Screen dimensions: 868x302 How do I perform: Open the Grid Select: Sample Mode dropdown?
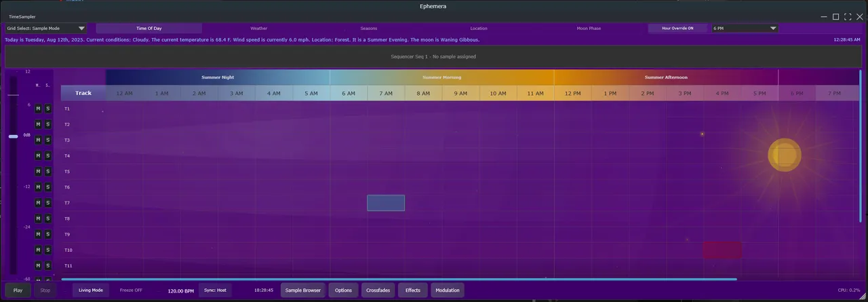46,29
